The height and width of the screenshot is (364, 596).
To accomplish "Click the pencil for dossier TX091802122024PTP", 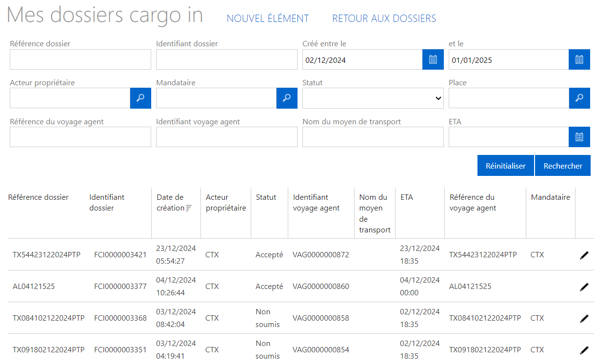I will [x=584, y=350].
